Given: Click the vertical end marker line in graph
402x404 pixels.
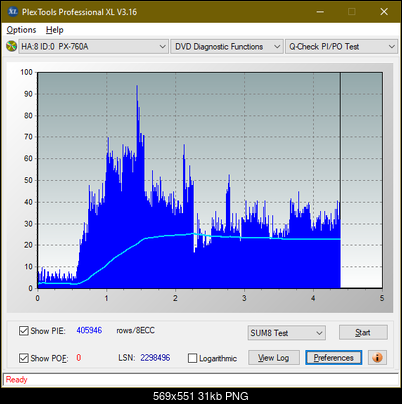Looking at the screenshot, I should coord(340,180).
